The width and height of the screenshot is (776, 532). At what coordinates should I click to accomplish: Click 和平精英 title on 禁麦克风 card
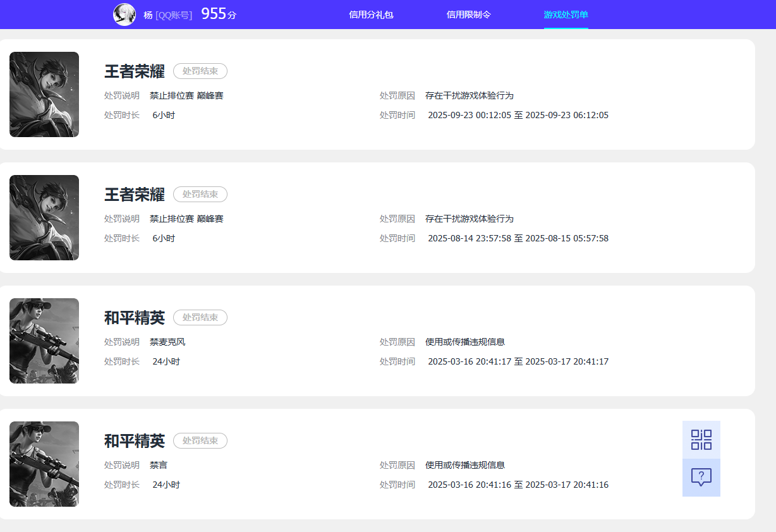point(135,318)
